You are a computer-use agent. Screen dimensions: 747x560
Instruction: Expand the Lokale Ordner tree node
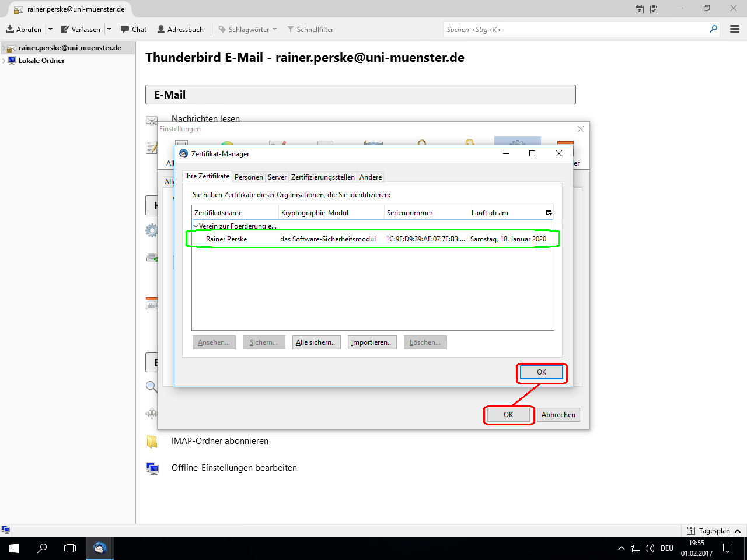click(4, 61)
